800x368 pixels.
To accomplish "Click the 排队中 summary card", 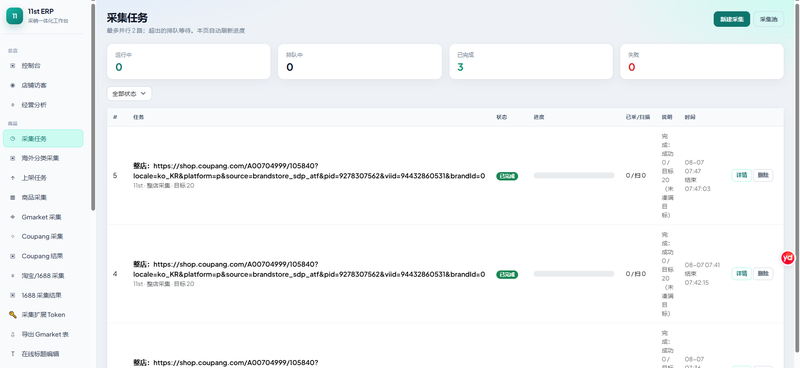I will 360,61.
